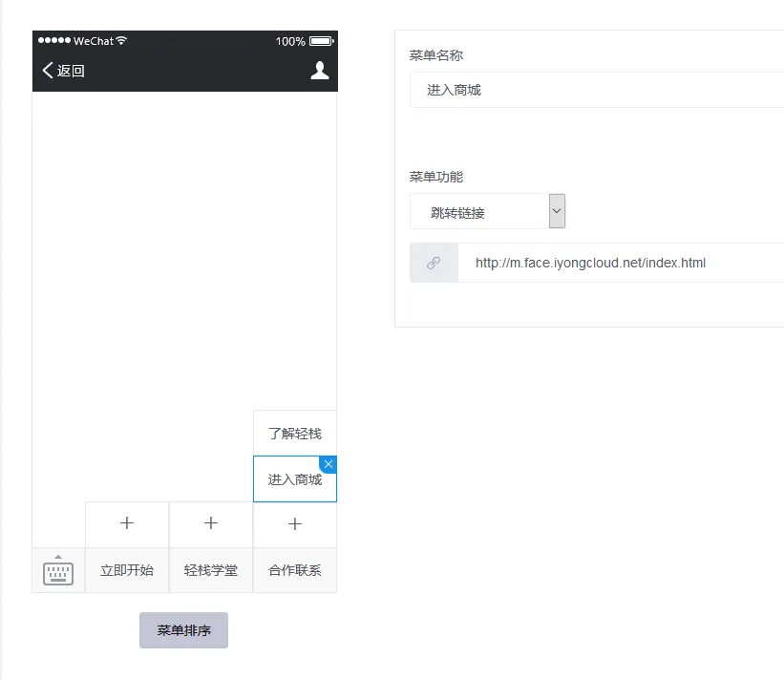Select the 进入商城 submenu item
This screenshot has width=784, height=680.
pos(293,480)
